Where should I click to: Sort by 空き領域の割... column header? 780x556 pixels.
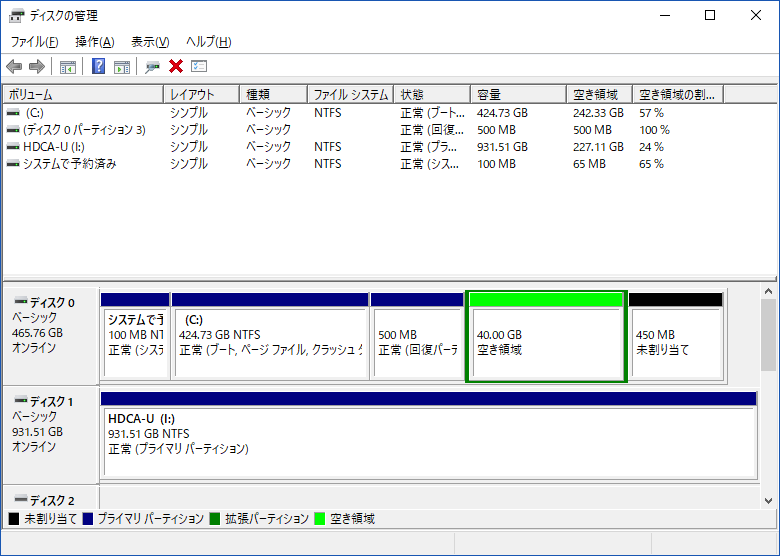(x=678, y=94)
